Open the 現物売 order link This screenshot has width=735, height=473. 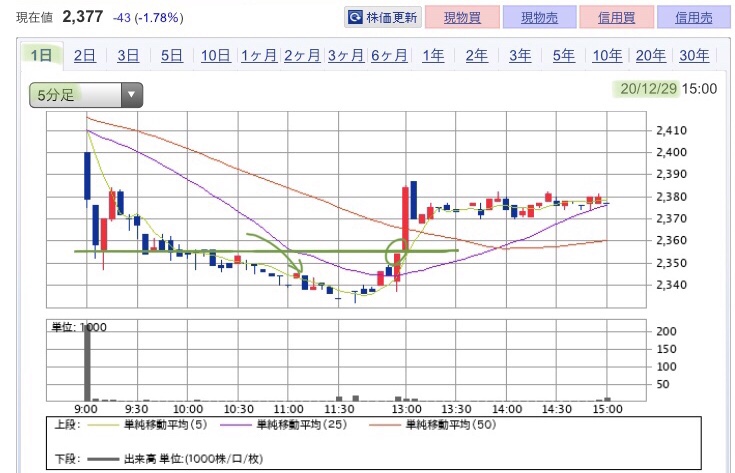(540, 17)
